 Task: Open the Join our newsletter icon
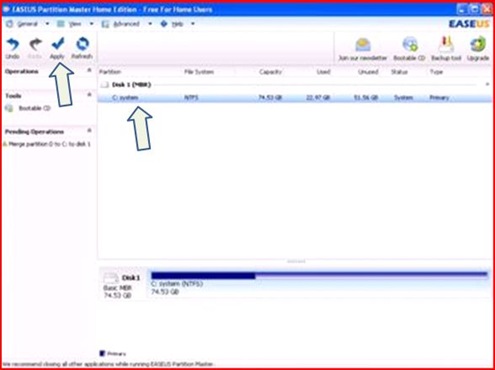pyautogui.click(x=363, y=45)
